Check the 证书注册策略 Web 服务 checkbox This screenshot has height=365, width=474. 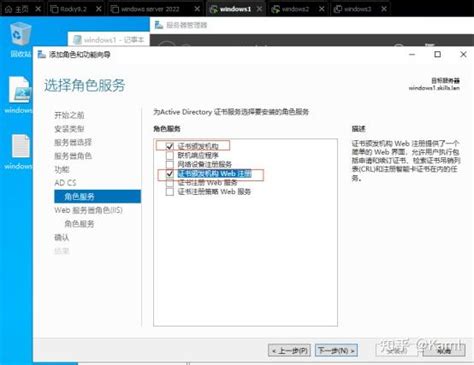(x=170, y=192)
